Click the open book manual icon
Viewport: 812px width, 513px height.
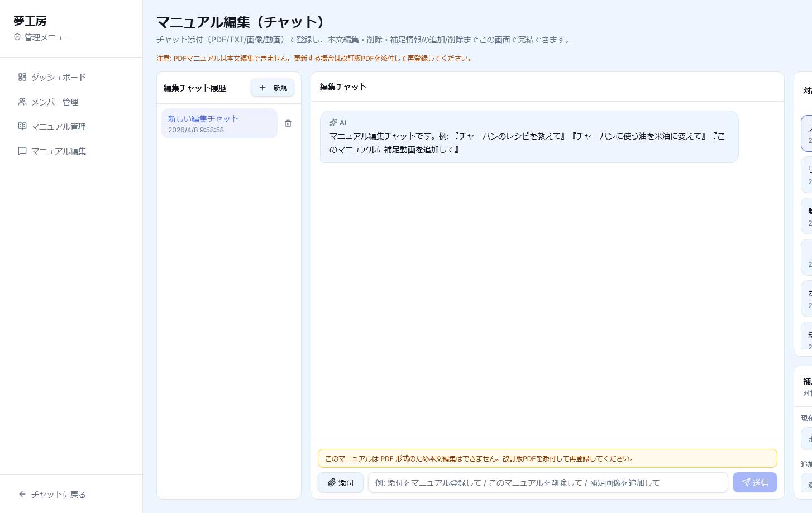point(22,126)
